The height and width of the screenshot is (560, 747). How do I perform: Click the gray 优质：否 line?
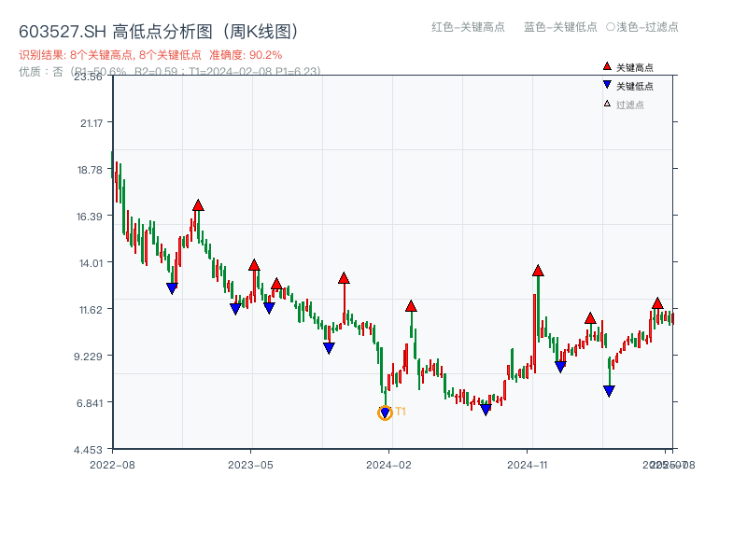[x=170, y=72]
